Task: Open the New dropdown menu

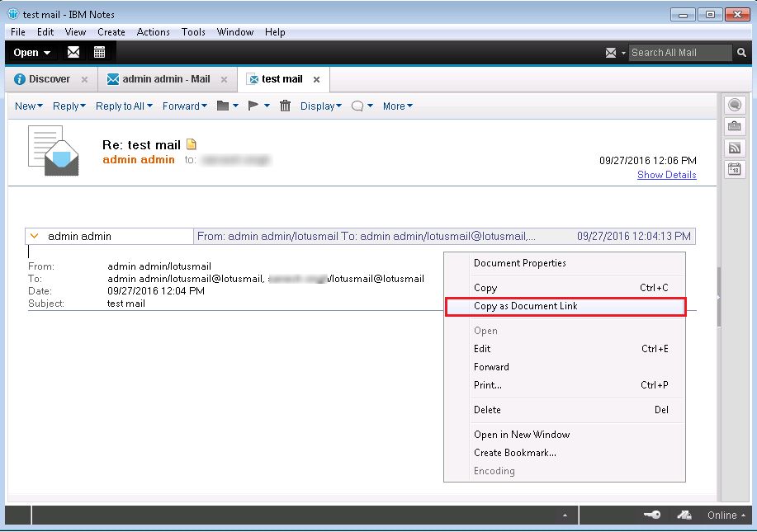Action: tap(29, 106)
